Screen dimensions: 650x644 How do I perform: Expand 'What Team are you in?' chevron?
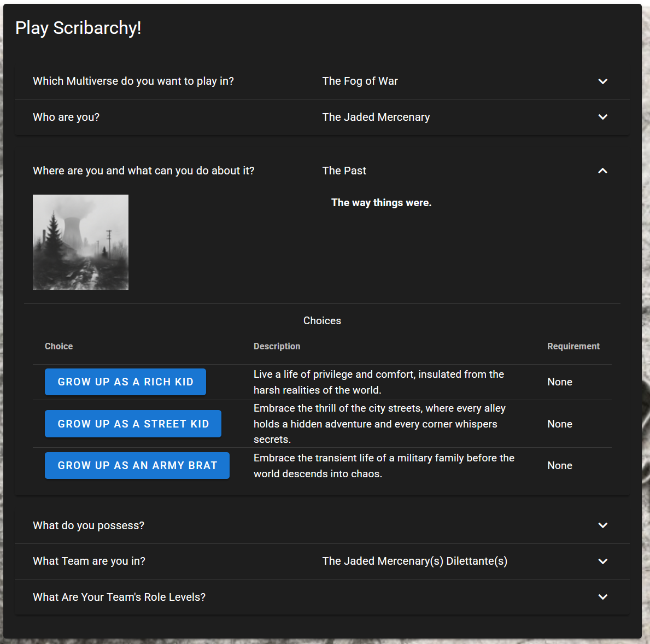(602, 561)
